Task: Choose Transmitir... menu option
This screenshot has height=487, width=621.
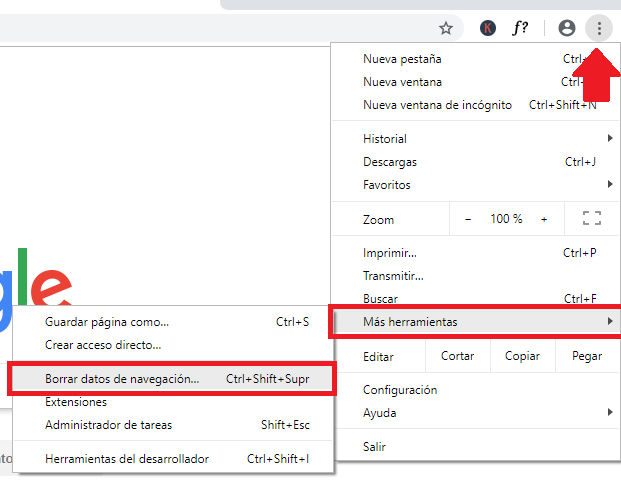Action: coord(476,276)
